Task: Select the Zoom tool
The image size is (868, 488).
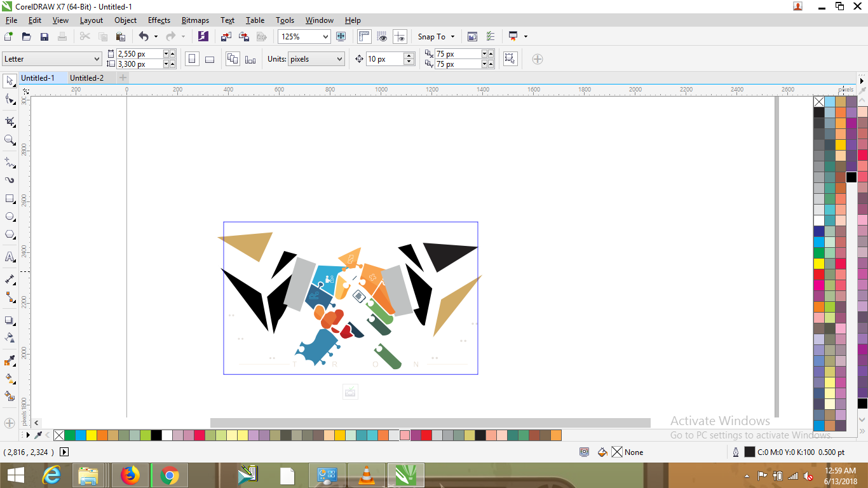Action: coord(9,140)
